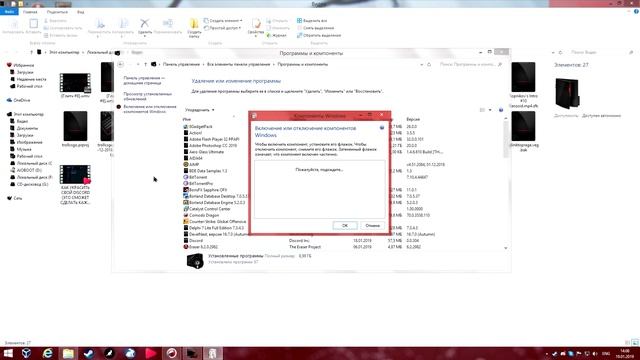Click Выделить все in ribbon
Screen dimensions: 640x360
(312, 20)
